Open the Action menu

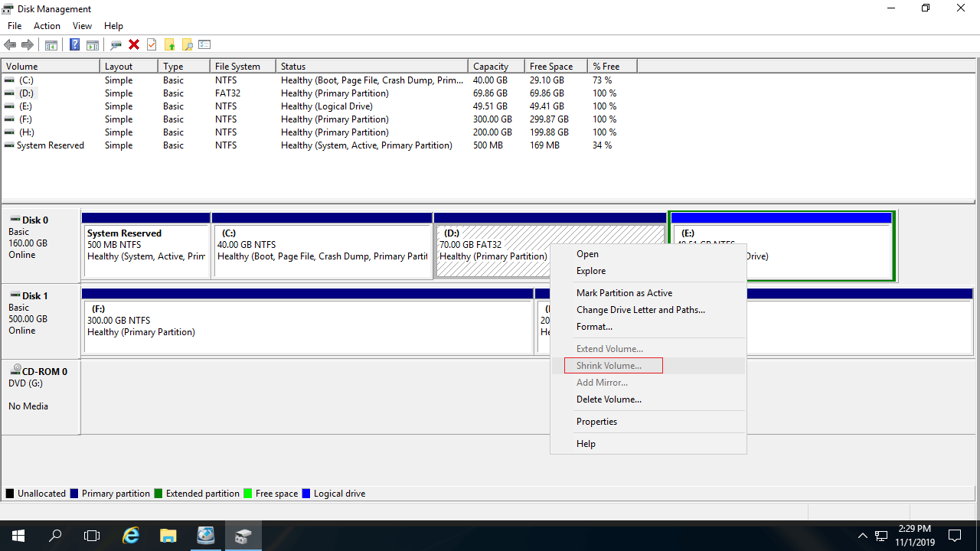click(47, 26)
